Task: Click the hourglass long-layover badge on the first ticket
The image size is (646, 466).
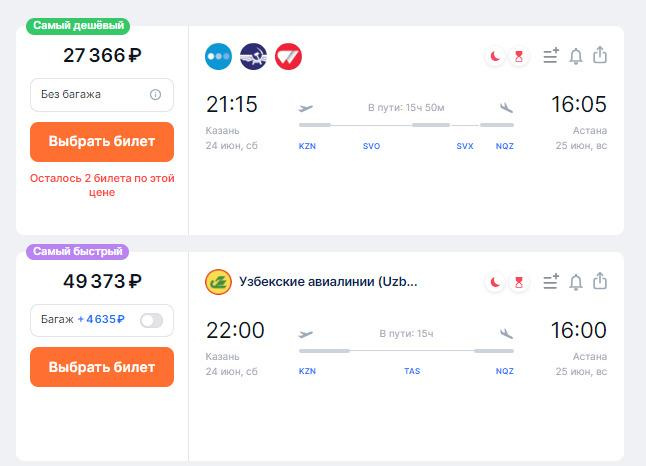Action: (518, 56)
